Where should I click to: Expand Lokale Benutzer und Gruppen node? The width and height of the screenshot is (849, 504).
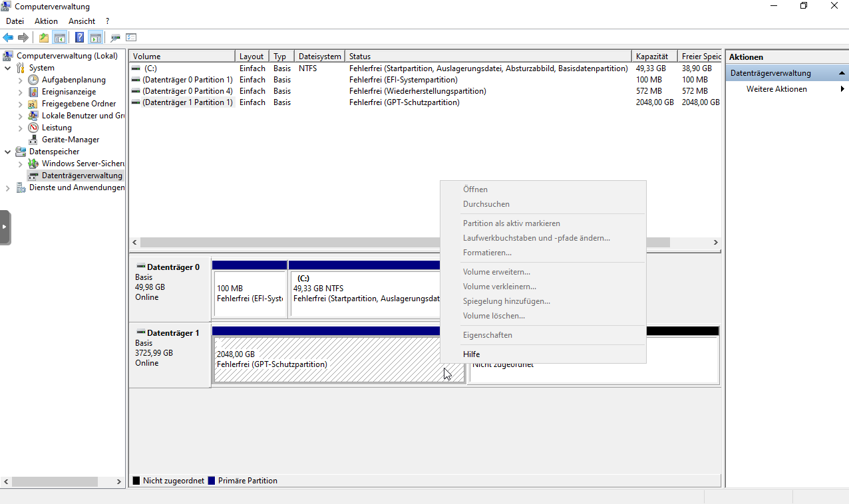pyautogui.click(x=20, y=116)
